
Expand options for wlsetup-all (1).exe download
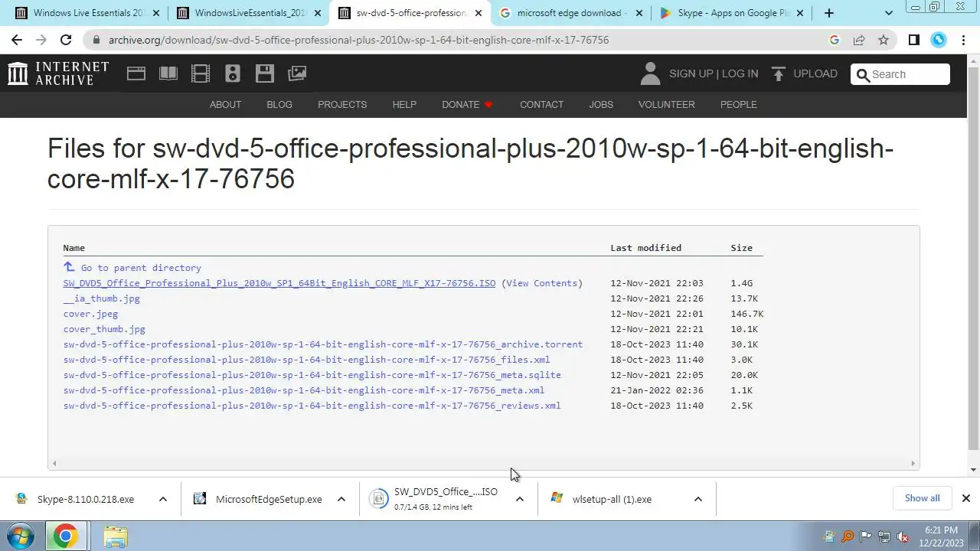[698, 499]
